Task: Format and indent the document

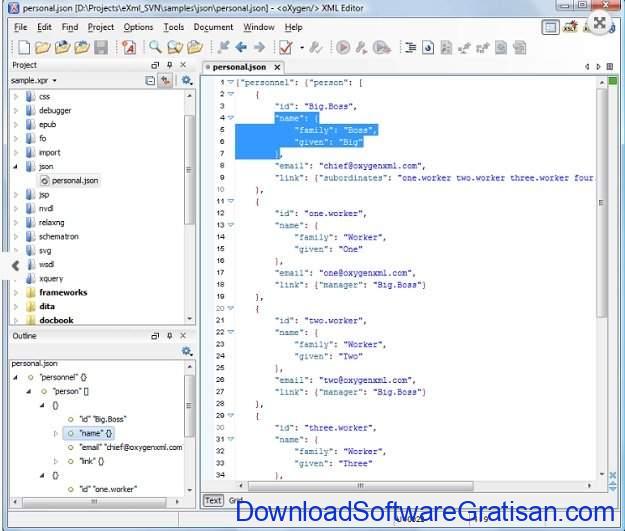Action: click(x=410, y=48)
